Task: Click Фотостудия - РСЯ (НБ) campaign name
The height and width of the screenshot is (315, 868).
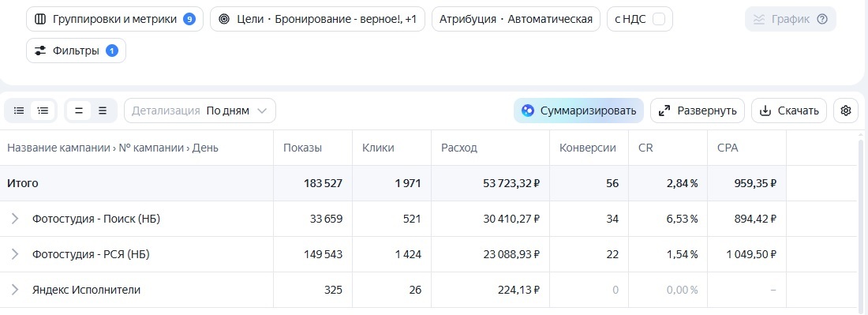Action: (91, 254)
